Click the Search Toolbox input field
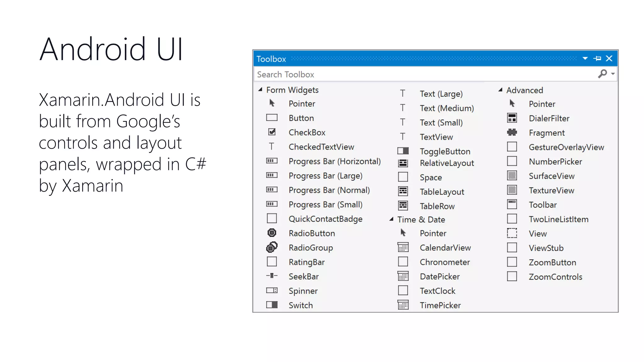Viewport: 644px width, 362px height. click(x=426, y=74)
